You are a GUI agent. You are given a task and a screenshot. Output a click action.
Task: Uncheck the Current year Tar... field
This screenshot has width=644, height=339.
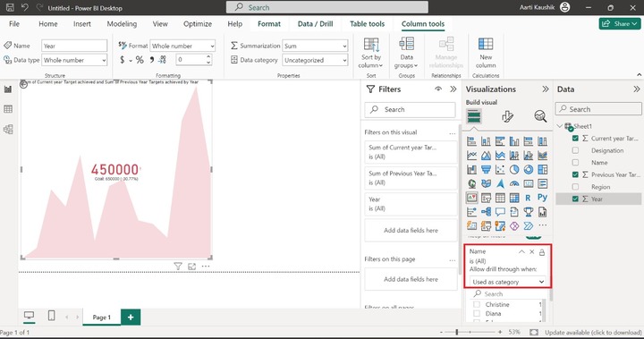coord(575,139)
